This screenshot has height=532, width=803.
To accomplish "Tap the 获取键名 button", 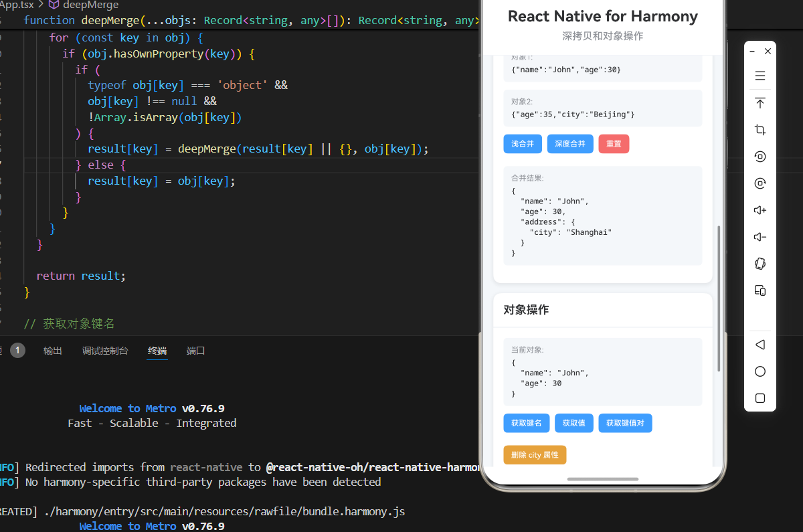I will (x=527, y=423).
